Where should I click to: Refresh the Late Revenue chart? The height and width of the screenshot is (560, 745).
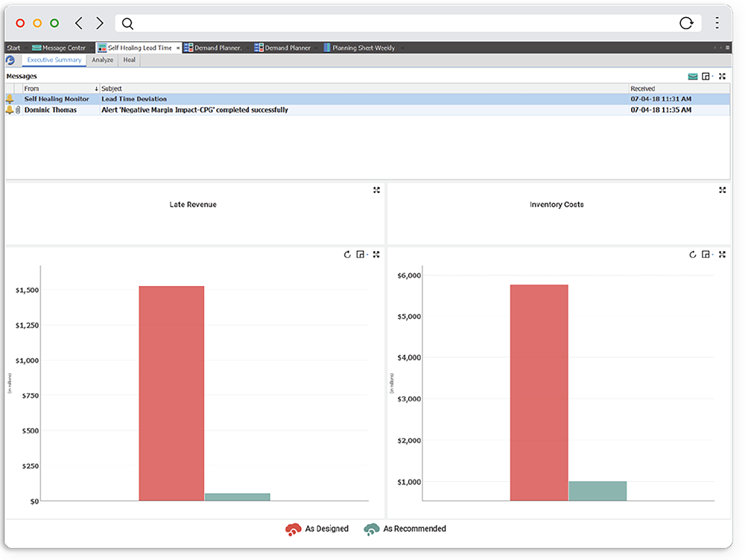click(x=347, y=255)
